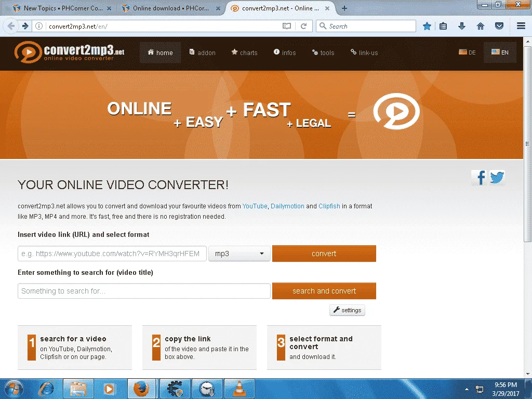532x399 pixels.
Task: Save to Pocket icon in toolbar
Action: [499, 26]
